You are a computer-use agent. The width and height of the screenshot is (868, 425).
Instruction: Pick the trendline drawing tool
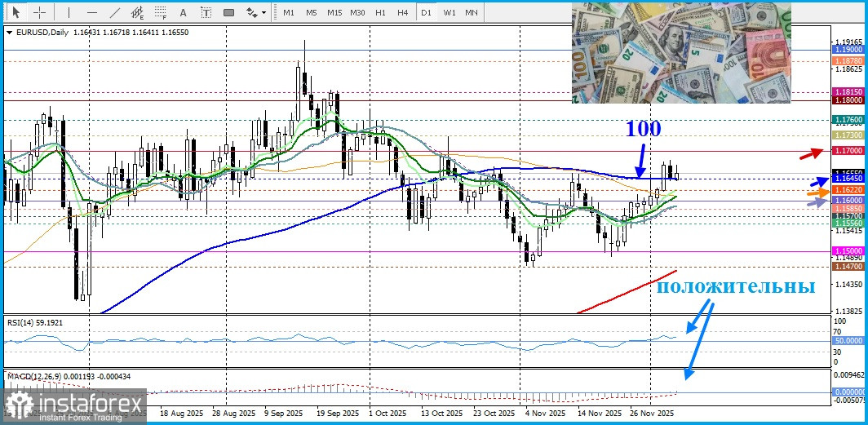pyautogui.click(x=115, y=12)
